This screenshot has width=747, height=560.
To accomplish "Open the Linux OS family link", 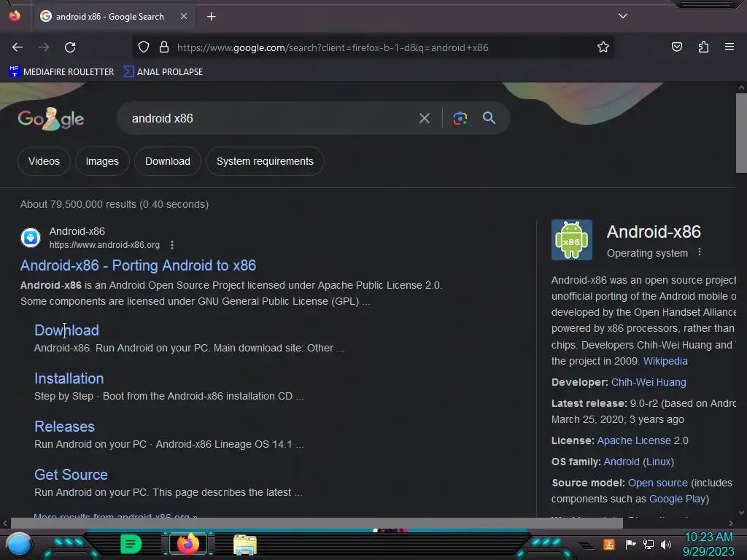I will (659, 462).
